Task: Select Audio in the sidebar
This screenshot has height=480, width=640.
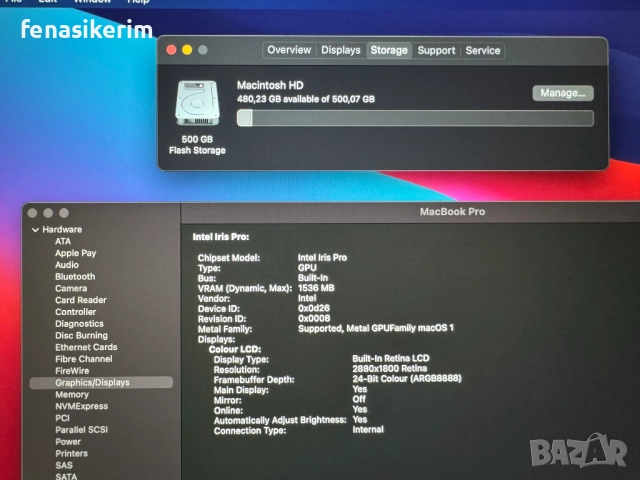Action: coord(67,265)
